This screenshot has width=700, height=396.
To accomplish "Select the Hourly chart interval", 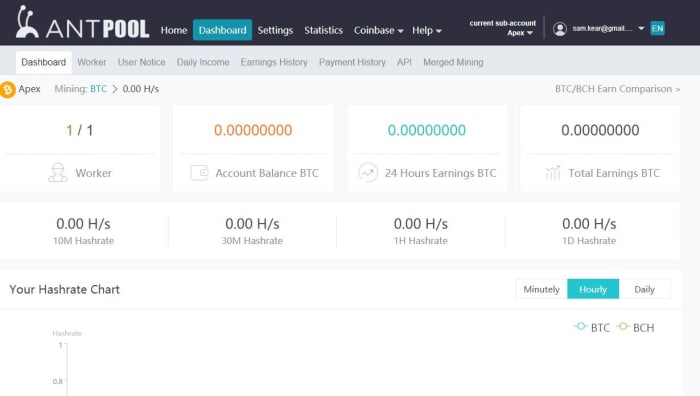I will (x=593, y=289).
